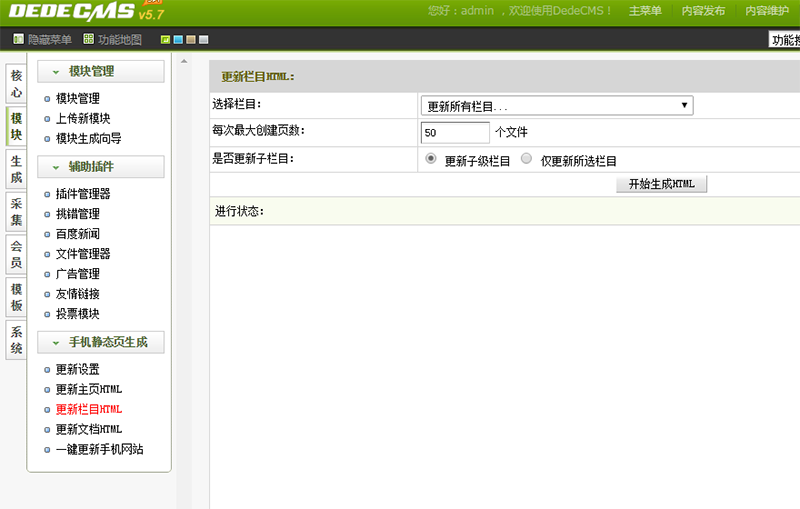Select 仅更新所选栏目 radio button

(x=527, y=159)
